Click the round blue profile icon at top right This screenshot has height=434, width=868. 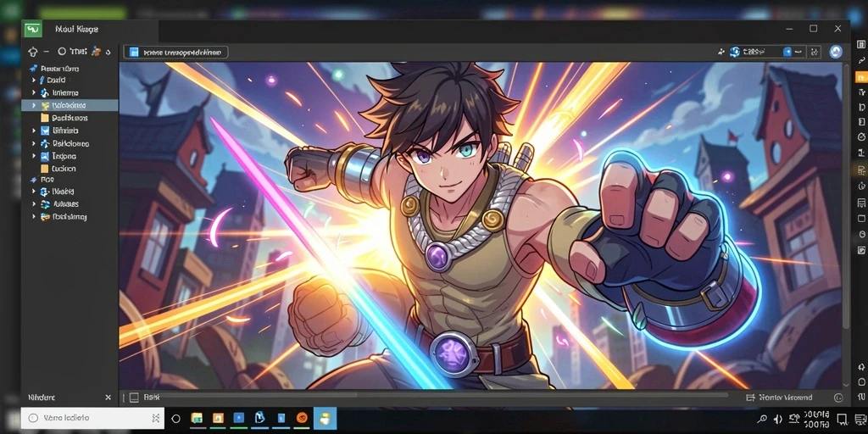click(x=835, y=52)
